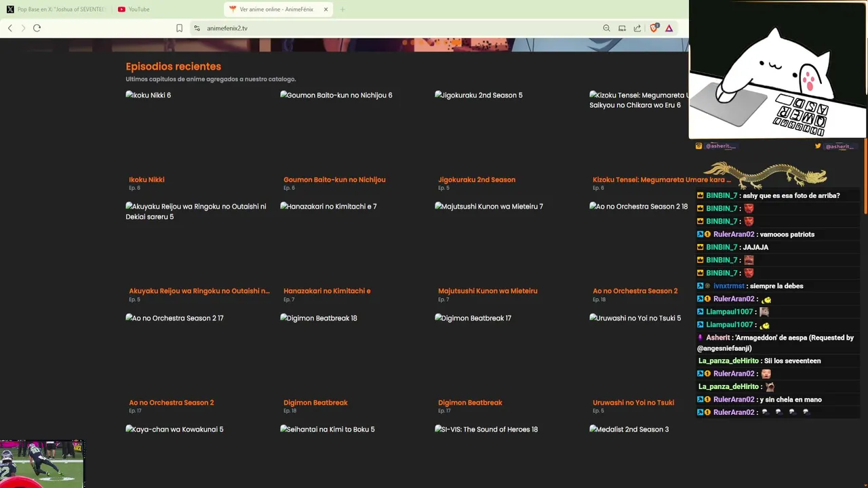The width and height of the screenshot is (868, 488).
Task: Open Kizoku Tensei episode 6 thumbnail
Action: (639, 130)
